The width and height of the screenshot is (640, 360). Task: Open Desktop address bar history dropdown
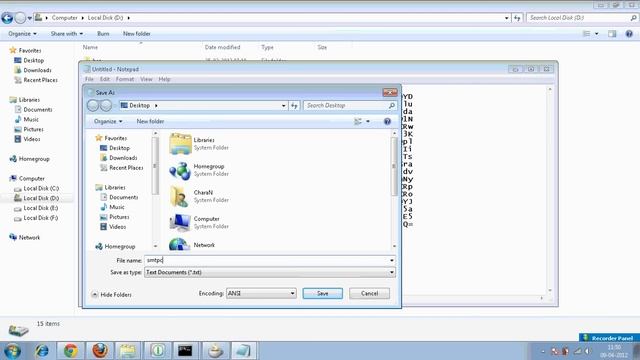(284, 105)
